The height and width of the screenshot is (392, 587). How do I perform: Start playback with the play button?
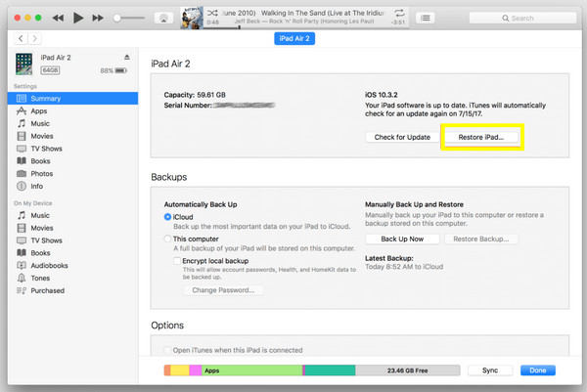coord(78,18)
